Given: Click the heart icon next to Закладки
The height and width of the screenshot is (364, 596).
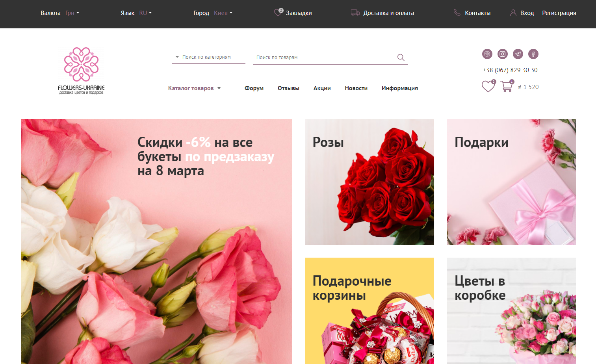Looking at the screenshot, I should pyautogui.click(x=279, y=12).
